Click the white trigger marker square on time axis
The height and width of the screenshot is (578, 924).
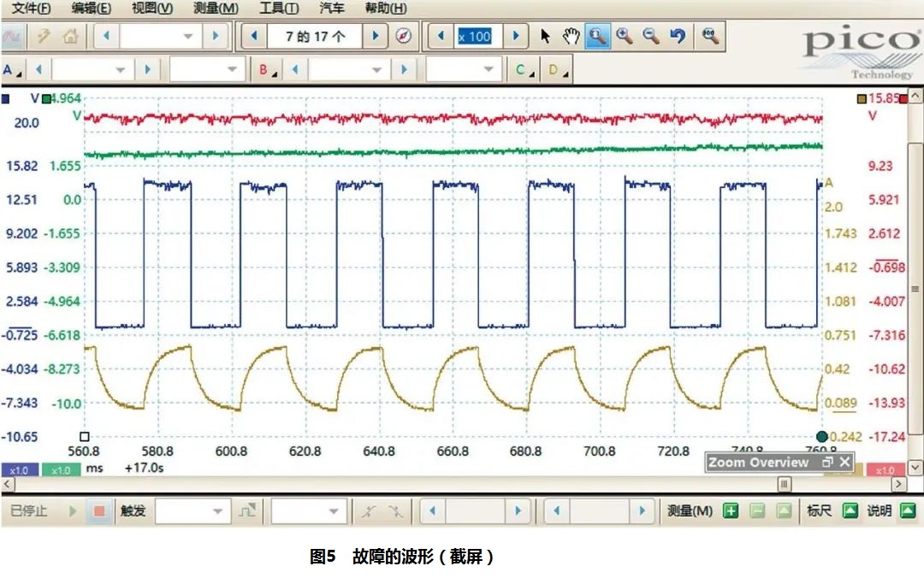[x=84, y=437]
